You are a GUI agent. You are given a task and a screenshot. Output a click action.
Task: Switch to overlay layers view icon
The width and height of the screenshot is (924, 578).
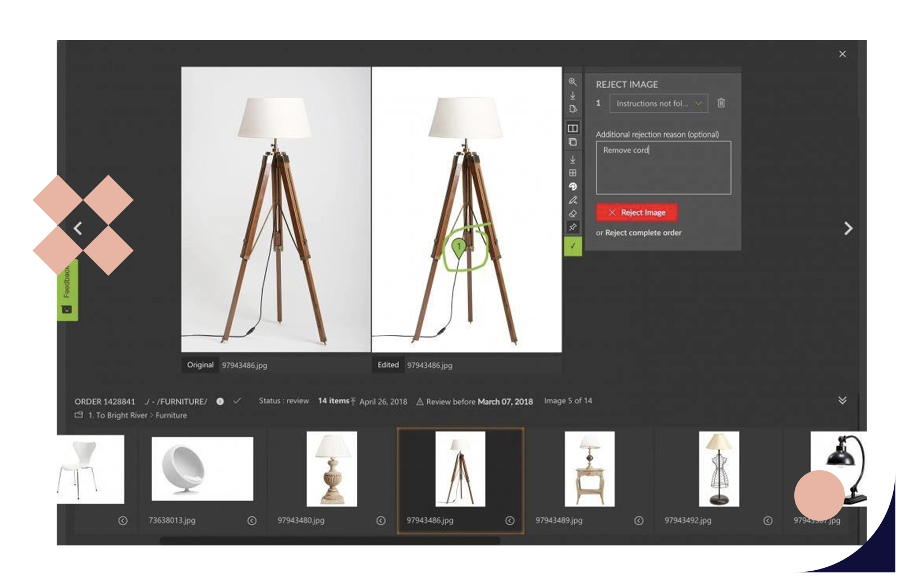(573, 142)
